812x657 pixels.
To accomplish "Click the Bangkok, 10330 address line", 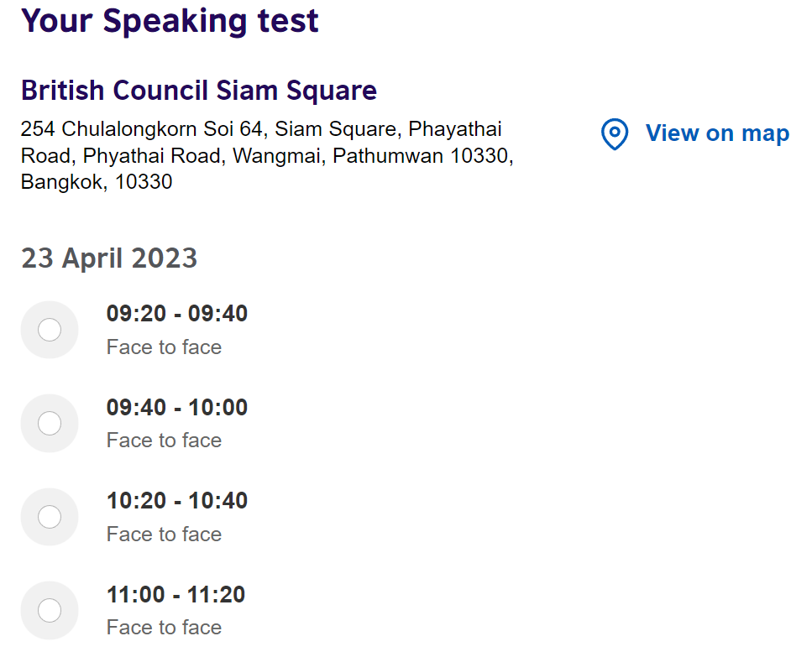I will [x=97, y=181].
